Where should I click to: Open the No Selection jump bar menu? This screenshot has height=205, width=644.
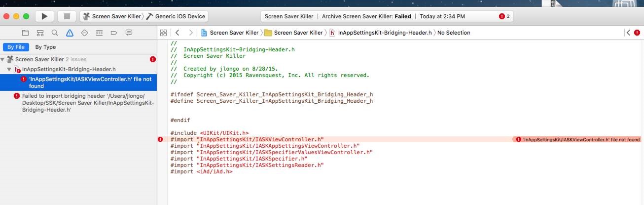[x=454, y=33]
